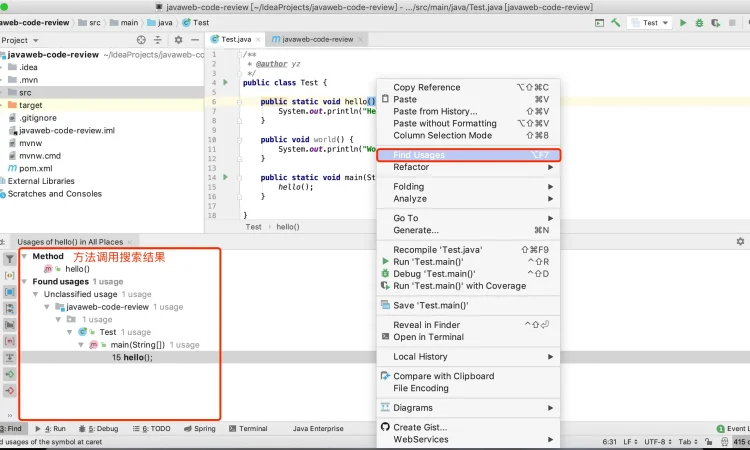Choose Compare with Clipboard menu item
Screen dimensions: 750x450
pos(468,376)
